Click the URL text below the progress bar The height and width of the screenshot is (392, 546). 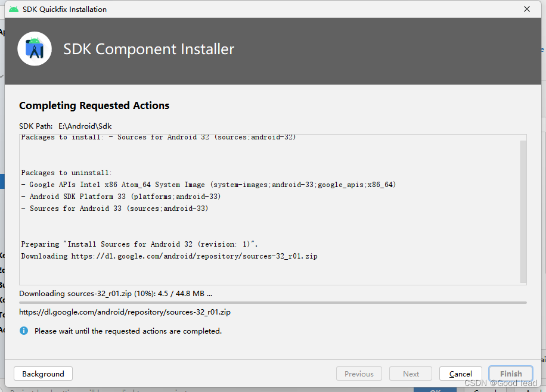[125, 312]
